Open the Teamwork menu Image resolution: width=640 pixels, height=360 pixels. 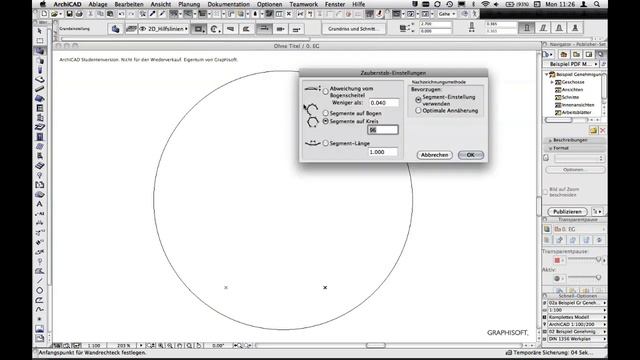pos(304,4)
